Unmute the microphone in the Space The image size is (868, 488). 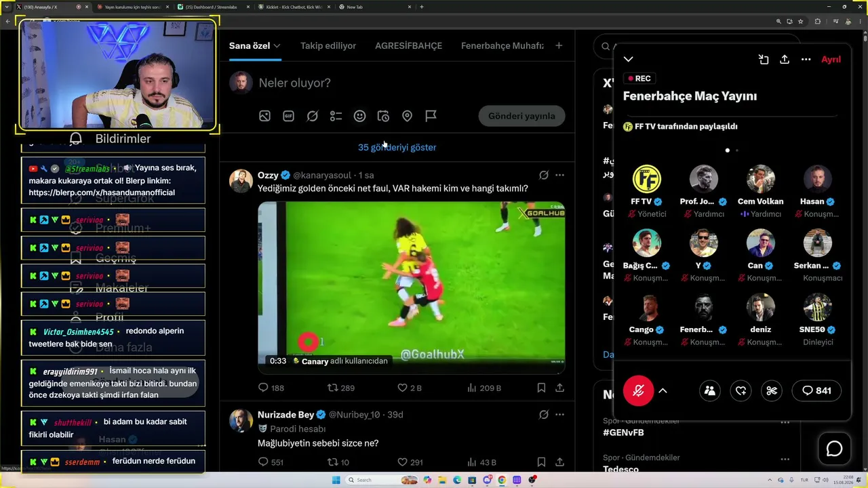[x=638, y=390]
